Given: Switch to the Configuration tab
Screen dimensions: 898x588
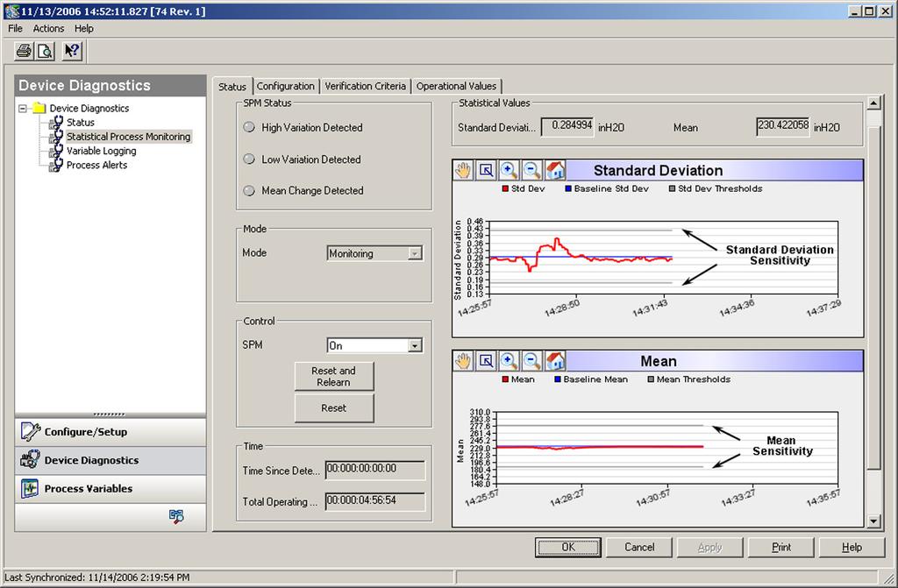Looking at the screenshot, I should pyautogui.click(x=285, y=86).
